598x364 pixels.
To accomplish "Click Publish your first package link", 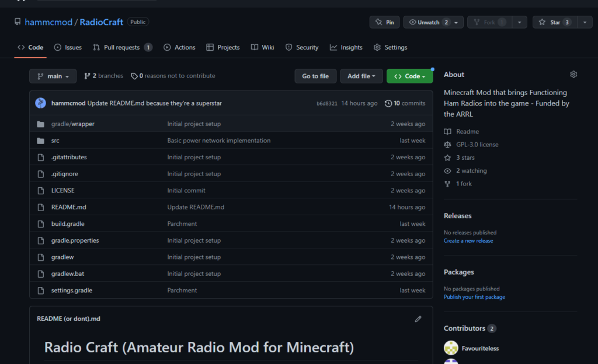I will 474,297.
